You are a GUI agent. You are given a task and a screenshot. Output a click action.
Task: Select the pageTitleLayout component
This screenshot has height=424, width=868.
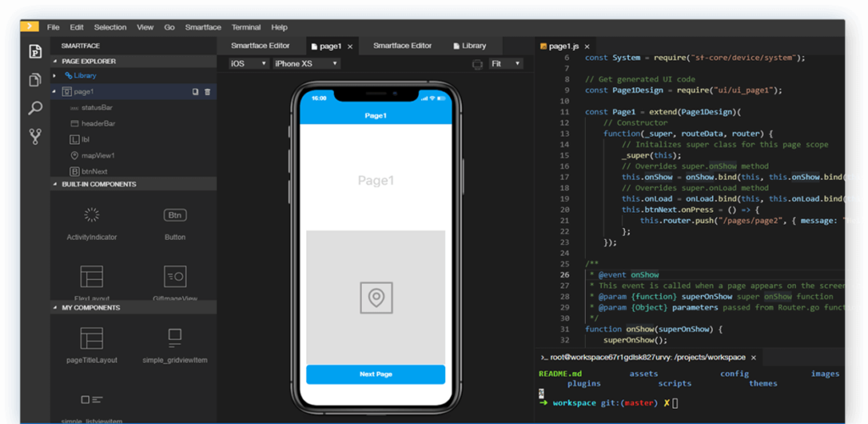click(x=92, y=338)
